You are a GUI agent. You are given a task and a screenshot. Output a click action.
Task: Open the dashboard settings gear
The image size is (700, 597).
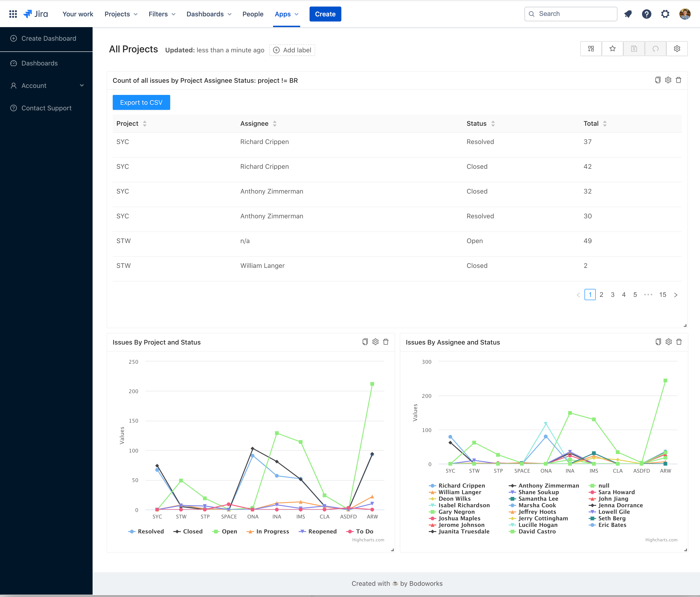[x=677, y=48]
